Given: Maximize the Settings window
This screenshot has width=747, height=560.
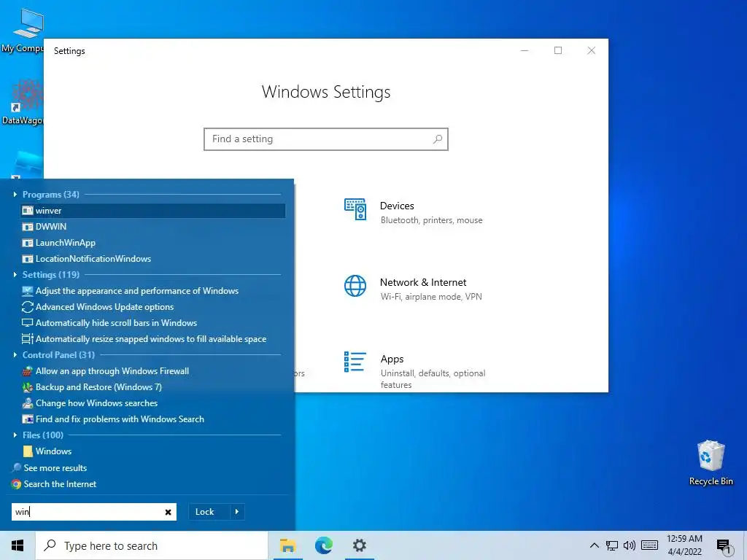Looking at the screenshot, I should (558, 50).
